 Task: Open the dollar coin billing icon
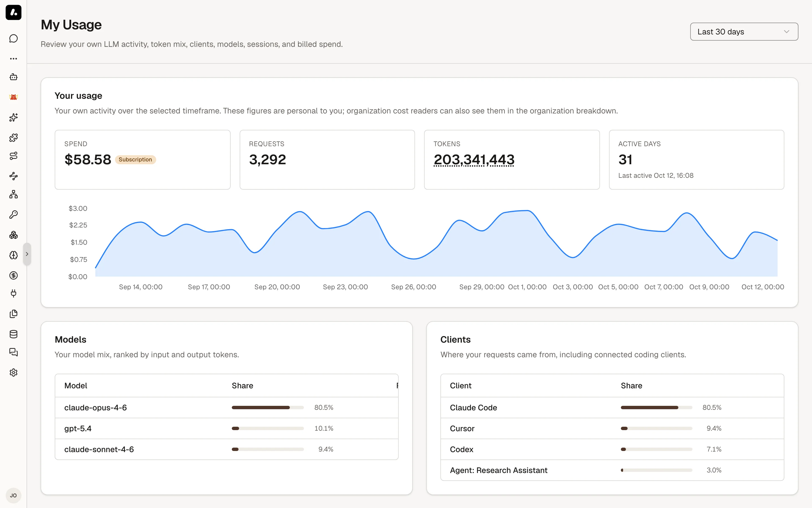tap(14, 275)
